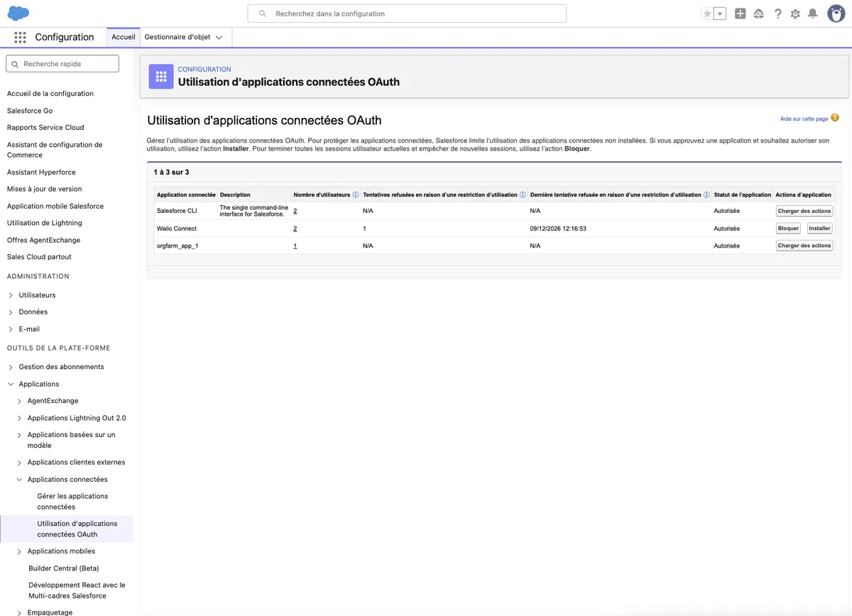Click the Statut de l'application column header
852x616 pixels.
743,194
